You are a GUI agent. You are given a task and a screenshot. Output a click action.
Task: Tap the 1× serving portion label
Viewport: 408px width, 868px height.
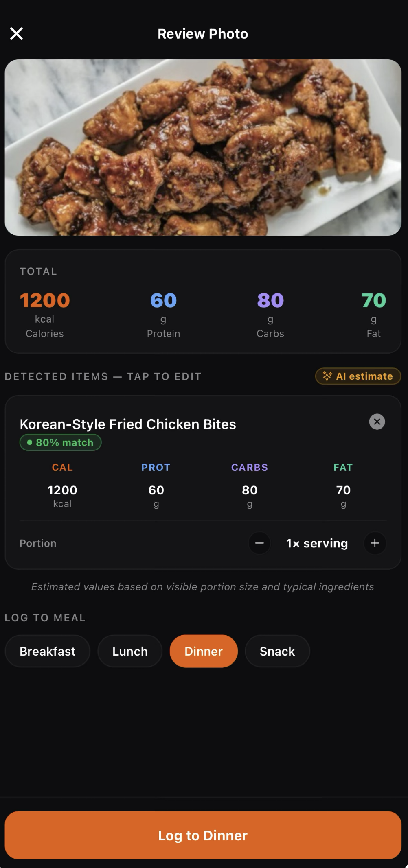click(317, 543)
